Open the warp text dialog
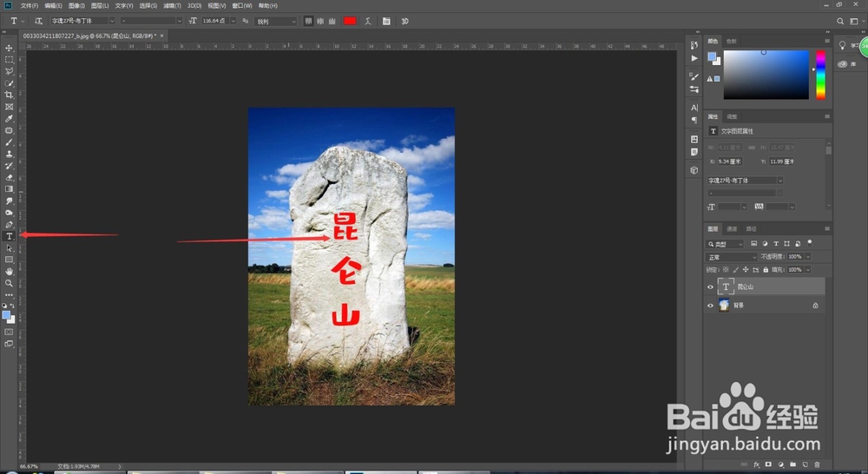Screen dimensions: 868x474 pyautogui.click(x=367, y=21)
